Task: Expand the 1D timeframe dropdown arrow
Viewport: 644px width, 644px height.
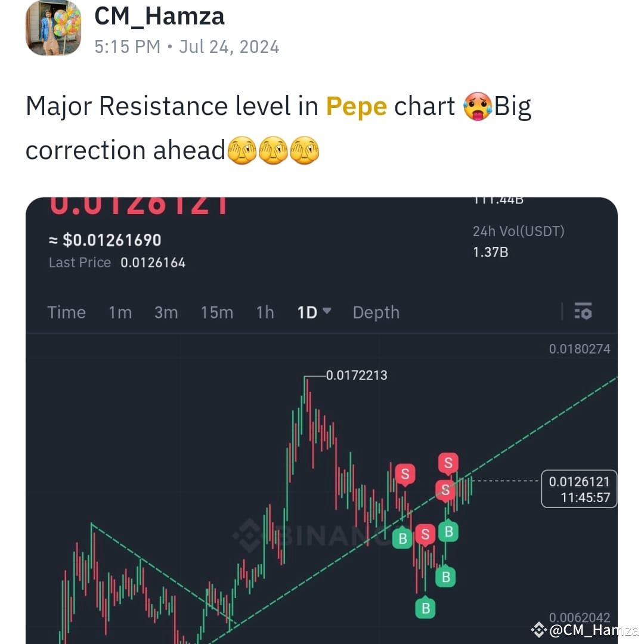Action: click(x=327, y=311)
